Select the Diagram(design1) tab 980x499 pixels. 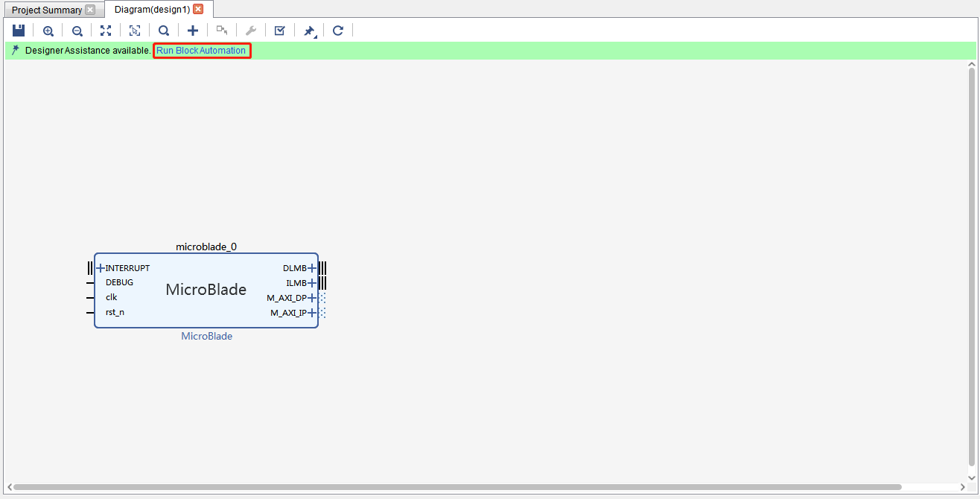(152, 10)
